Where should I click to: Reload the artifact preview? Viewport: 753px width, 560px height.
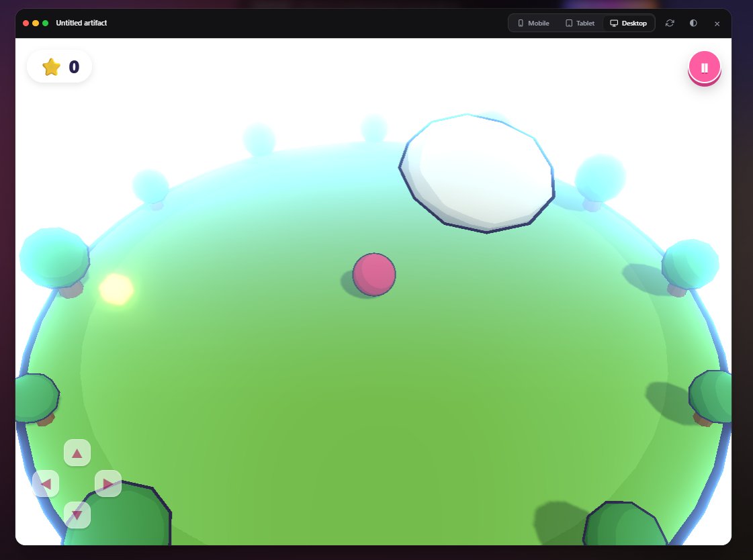point(670,23)
